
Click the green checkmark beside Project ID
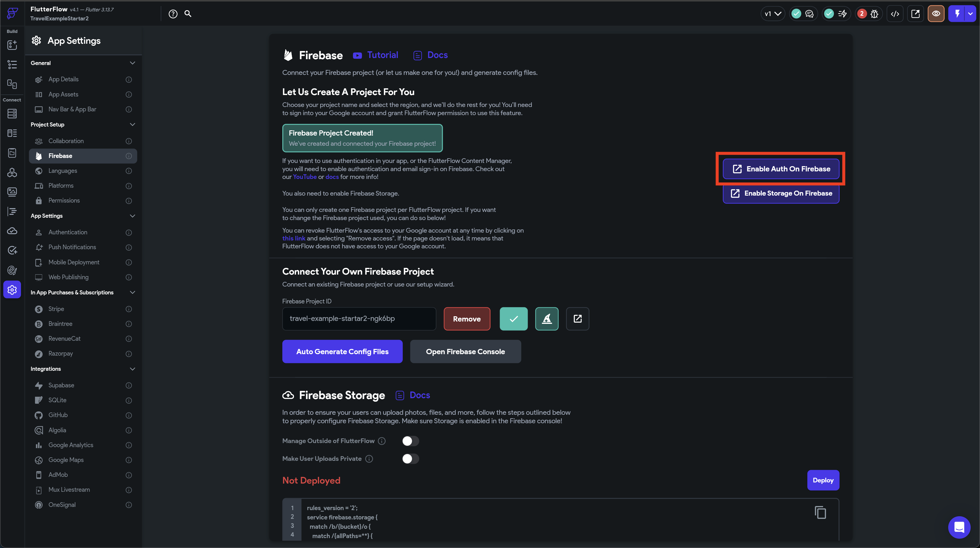514,319
